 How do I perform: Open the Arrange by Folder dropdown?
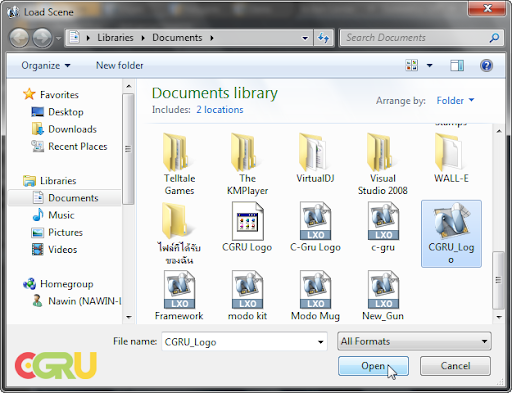point(455,100)
